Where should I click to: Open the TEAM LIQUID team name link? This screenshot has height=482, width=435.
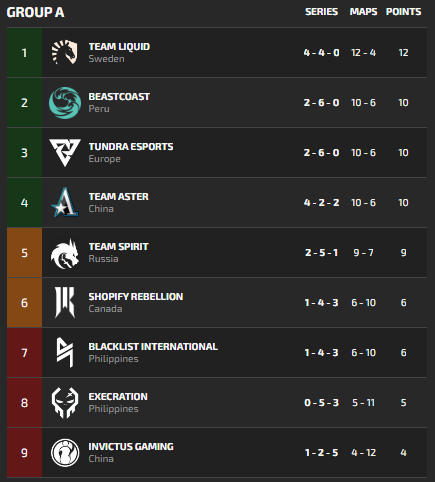[x=119, y=47]
